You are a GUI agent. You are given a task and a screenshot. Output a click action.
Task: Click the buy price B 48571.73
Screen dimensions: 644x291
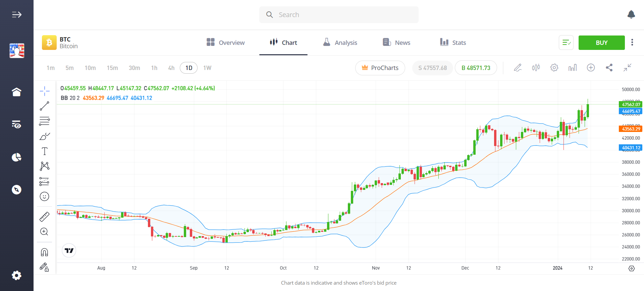pyautogui.click(x=476, y=68)
